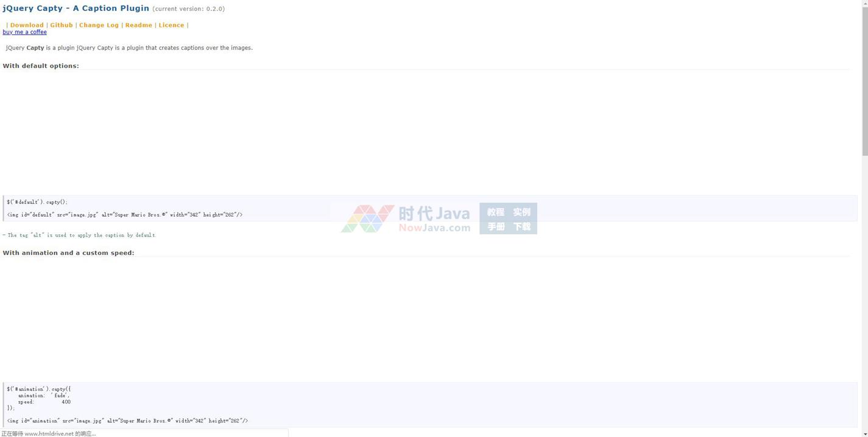The height and width of the screenshot is (437, 868).
Task: Click 下载 in the watermark banner
Action: coord(521,226)
